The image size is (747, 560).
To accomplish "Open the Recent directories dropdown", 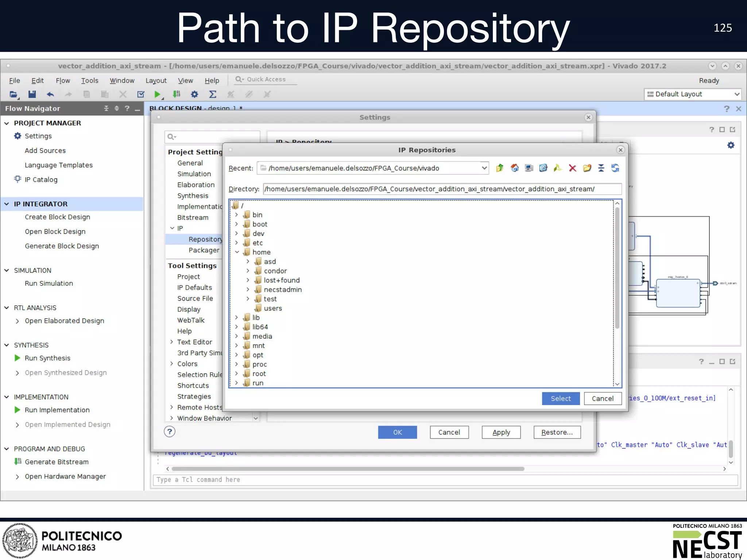I will pyautogui.click(x=484, y=168).
